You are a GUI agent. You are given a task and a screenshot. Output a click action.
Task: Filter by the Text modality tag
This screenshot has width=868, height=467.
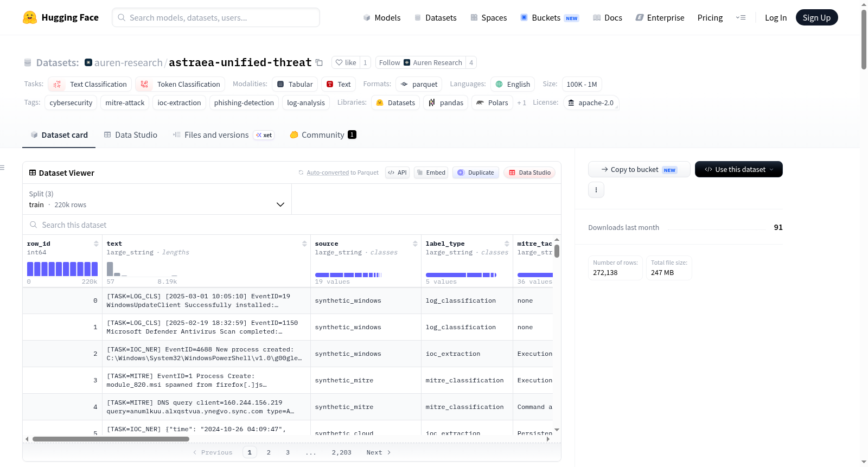pyautogui.click(x=339, y=84)
